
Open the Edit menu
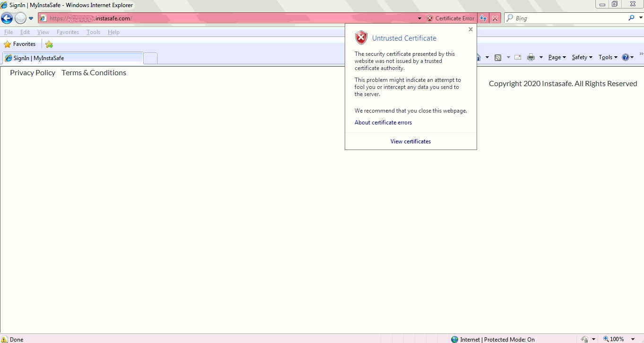25,32
